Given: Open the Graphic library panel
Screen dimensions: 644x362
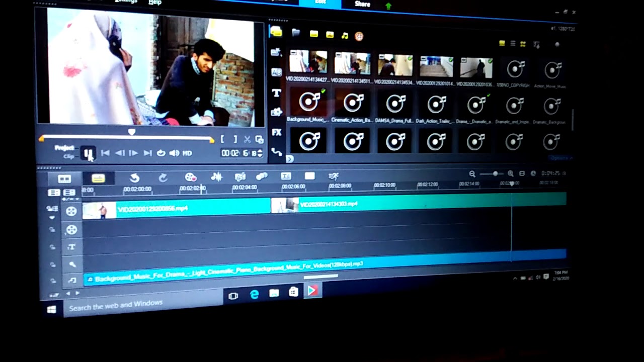Looking at the screenshot, I should (x=276, y=112).
